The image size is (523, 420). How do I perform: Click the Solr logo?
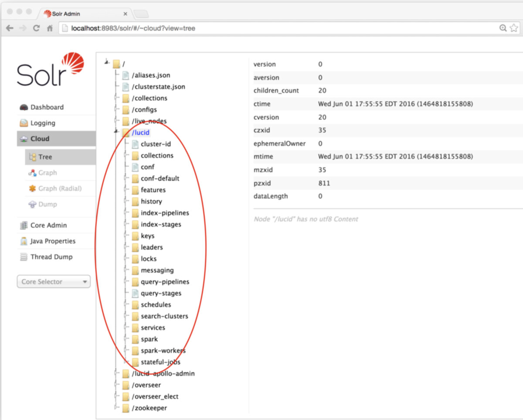point(50,69)
